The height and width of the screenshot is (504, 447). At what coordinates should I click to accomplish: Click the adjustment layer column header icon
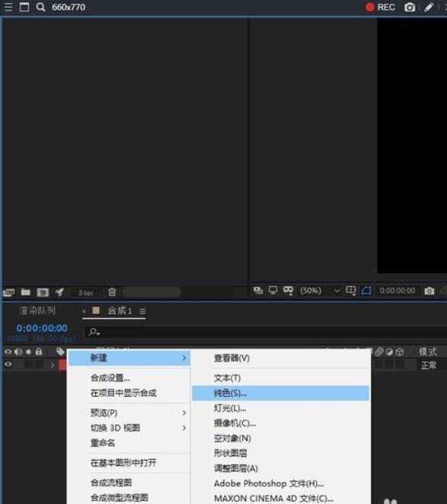click(389, 352)
